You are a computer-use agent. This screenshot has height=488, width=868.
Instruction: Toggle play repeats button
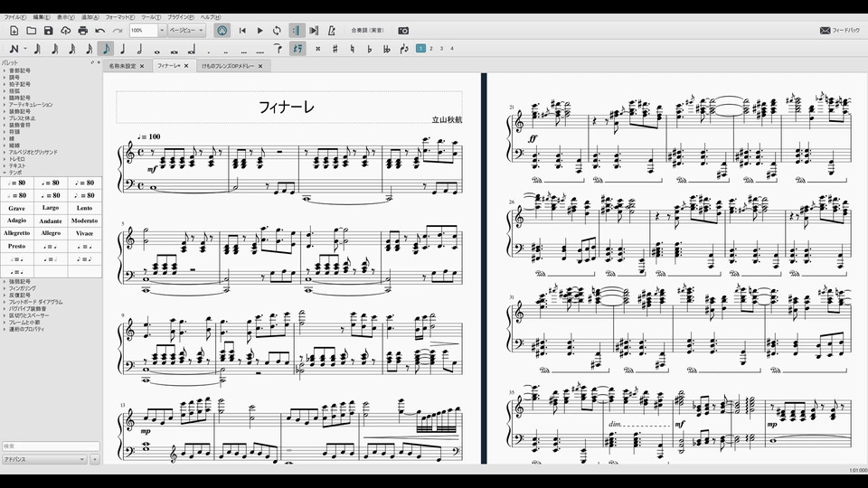click(x=297, y=31)
